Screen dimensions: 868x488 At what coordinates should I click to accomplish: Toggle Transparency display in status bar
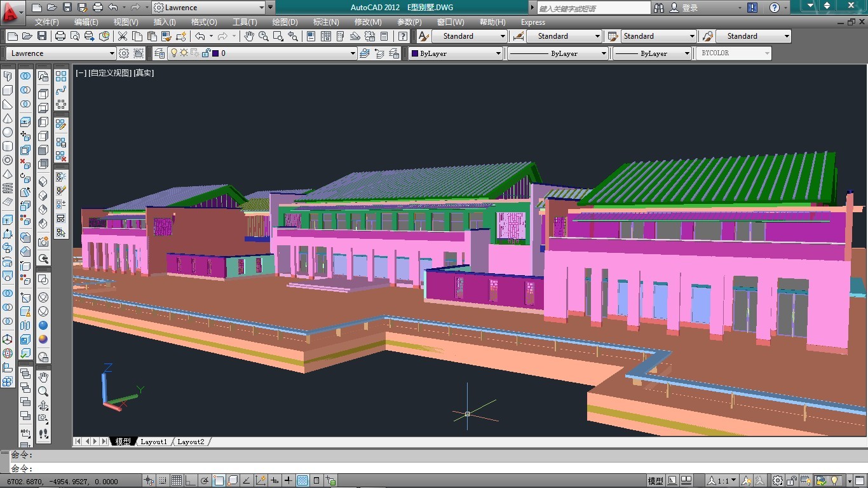302,481
